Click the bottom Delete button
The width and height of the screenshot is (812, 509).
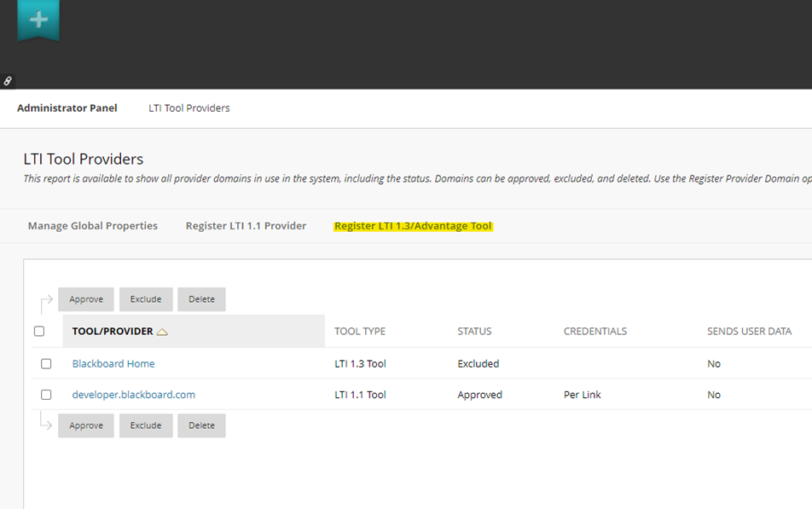click(201, 425)
